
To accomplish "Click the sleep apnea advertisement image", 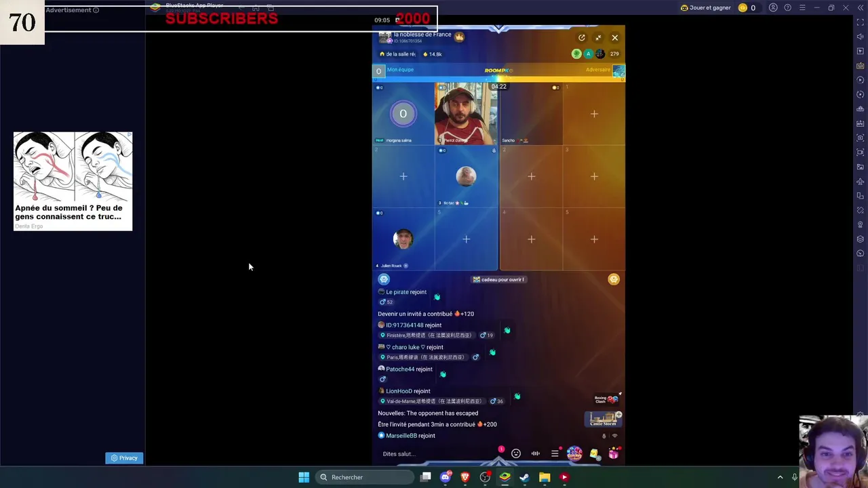I will point(73,168).
